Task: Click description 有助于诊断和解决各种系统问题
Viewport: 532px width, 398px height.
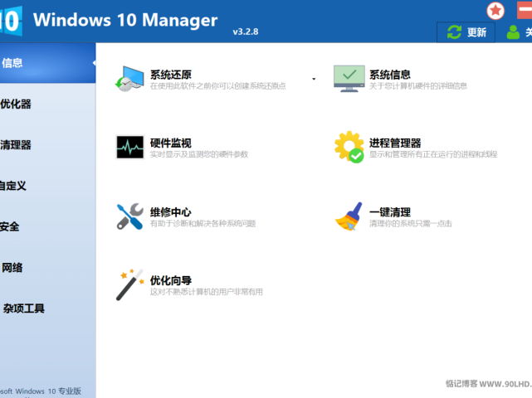Action: (203, 224)
